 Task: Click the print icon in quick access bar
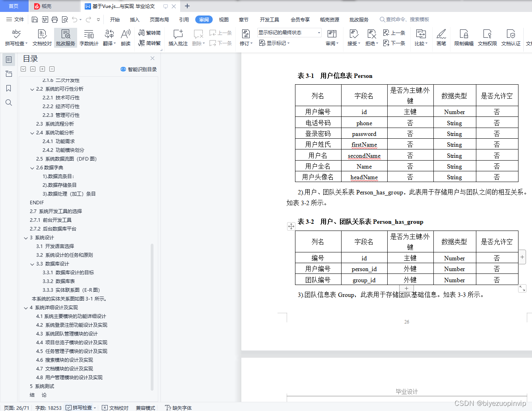point(54,19)
